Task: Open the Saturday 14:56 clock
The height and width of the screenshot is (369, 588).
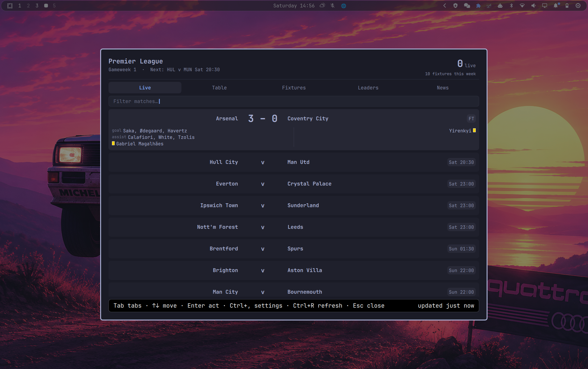Action: click(294, 6)
